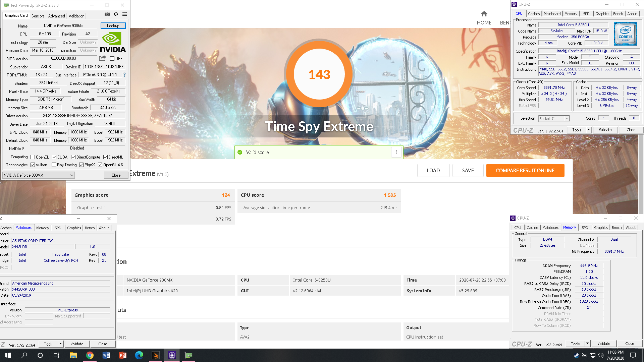Image resolution: width=644 pixels, height=362 pixels.
Task: Open the NVIDIA GeForce 930MX GPU selector dropdown
Action: coord(39,175)
